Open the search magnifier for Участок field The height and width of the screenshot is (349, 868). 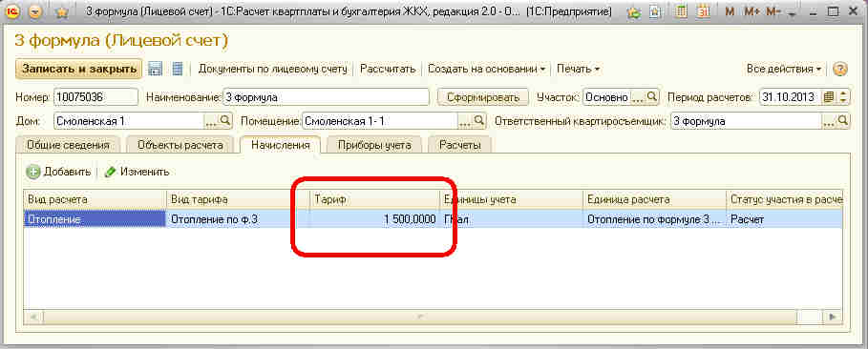pos(652,97)
